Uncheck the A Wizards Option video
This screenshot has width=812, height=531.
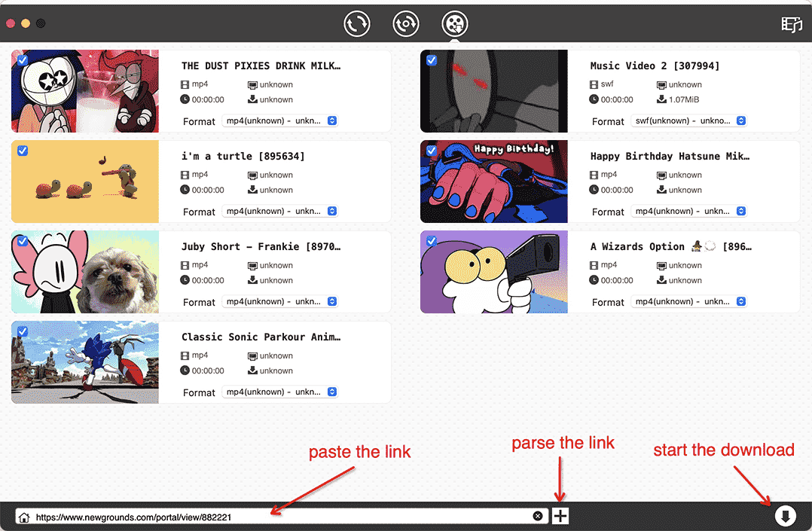pos(432,241)
